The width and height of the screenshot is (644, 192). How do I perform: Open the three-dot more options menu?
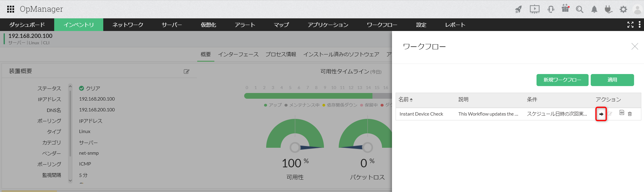pyautogui.click(x=639, y=25)
